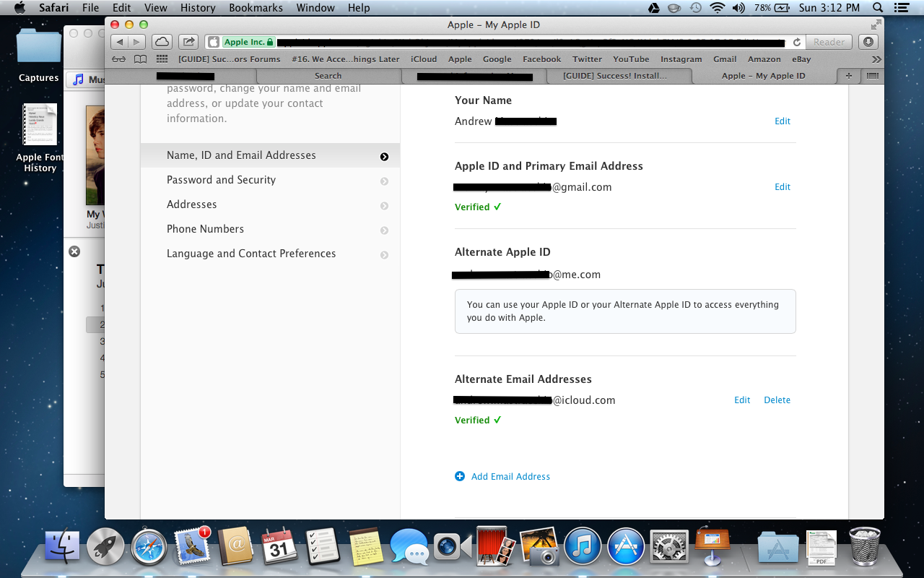This screenshot has width=924, height=578.
Task: Open the Gmail bookmark
Action: click(x=725, y=59)
